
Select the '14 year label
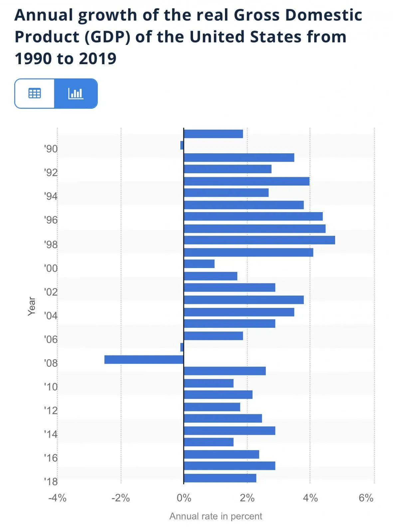click(x=51, y=434)
